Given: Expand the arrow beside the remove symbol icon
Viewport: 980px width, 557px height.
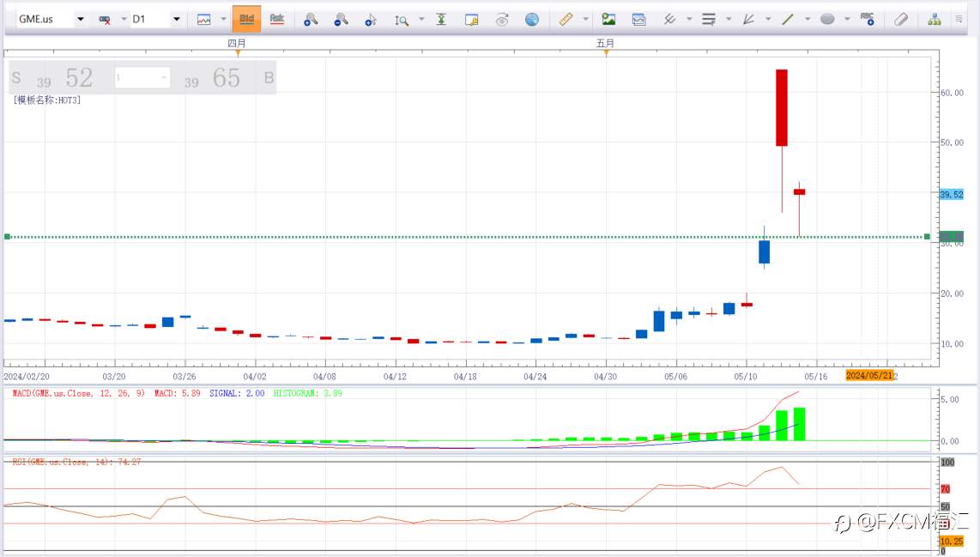Looking at the screenshot, I should point(123,20).
